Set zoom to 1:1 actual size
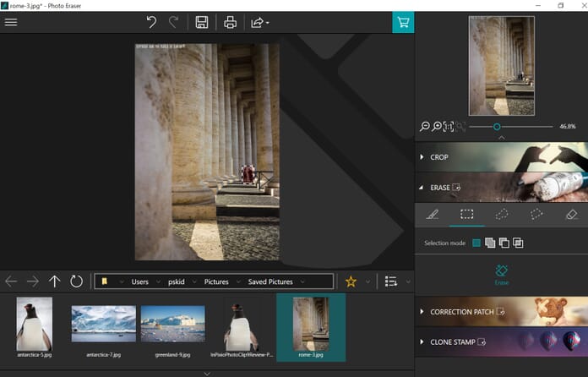This screenshot has height=377, width=588. pos(449,127)
